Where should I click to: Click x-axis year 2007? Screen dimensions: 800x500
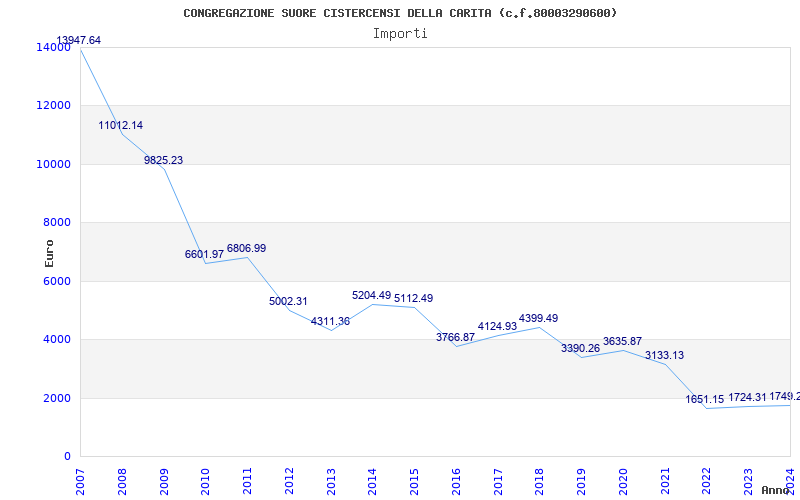tap(81, 482)
